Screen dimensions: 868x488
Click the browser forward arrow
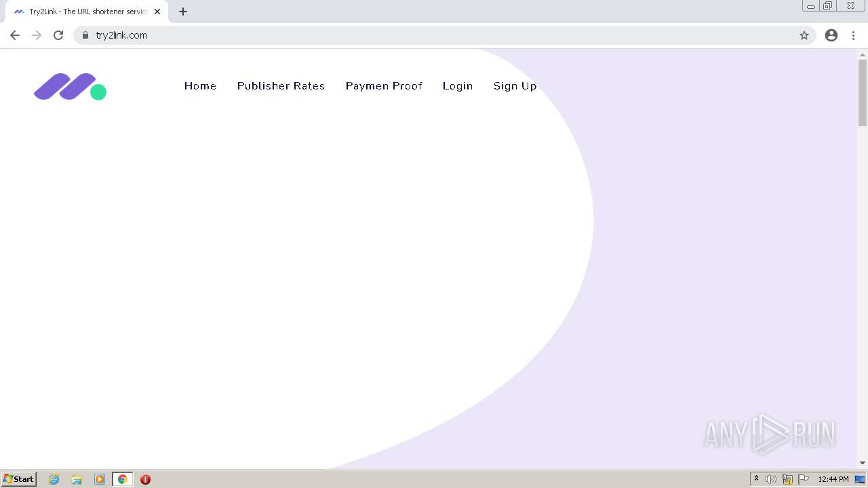click(x=37, y=35)
